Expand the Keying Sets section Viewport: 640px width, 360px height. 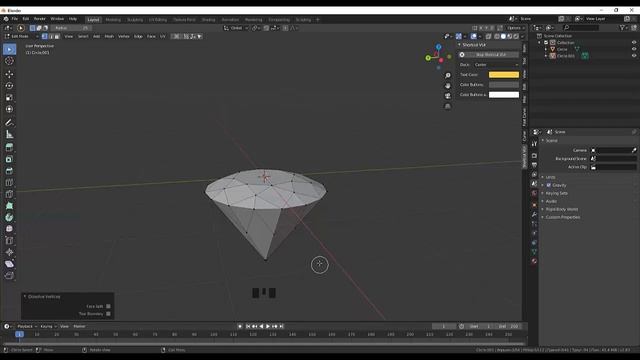(x=557, y=193)
